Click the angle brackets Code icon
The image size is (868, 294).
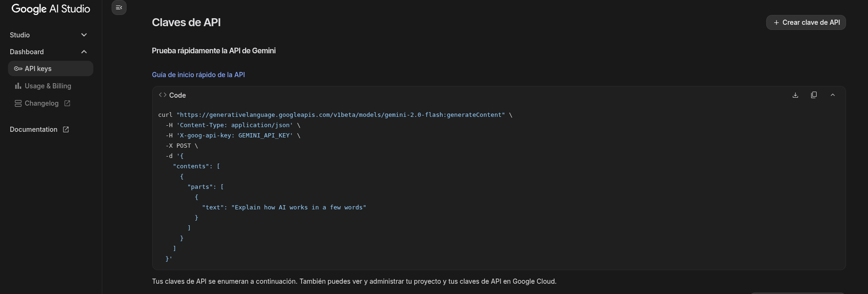pyautogui.click(x=162, y=95)
